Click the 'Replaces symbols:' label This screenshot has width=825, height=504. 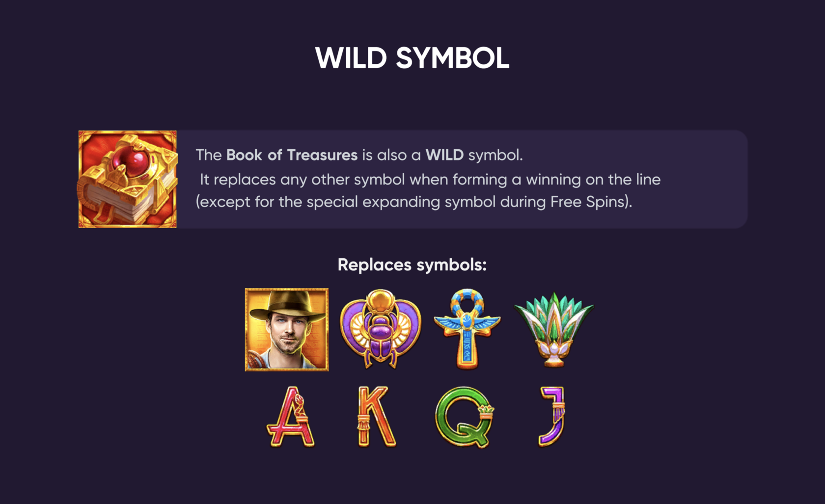click(x=412, y=265)
